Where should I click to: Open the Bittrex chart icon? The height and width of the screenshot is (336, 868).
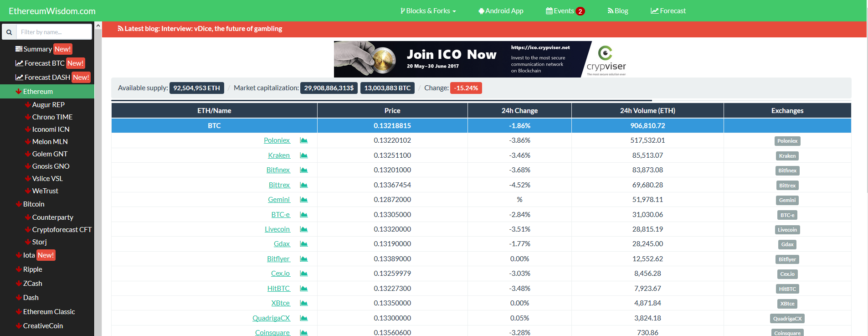point(304,185)
